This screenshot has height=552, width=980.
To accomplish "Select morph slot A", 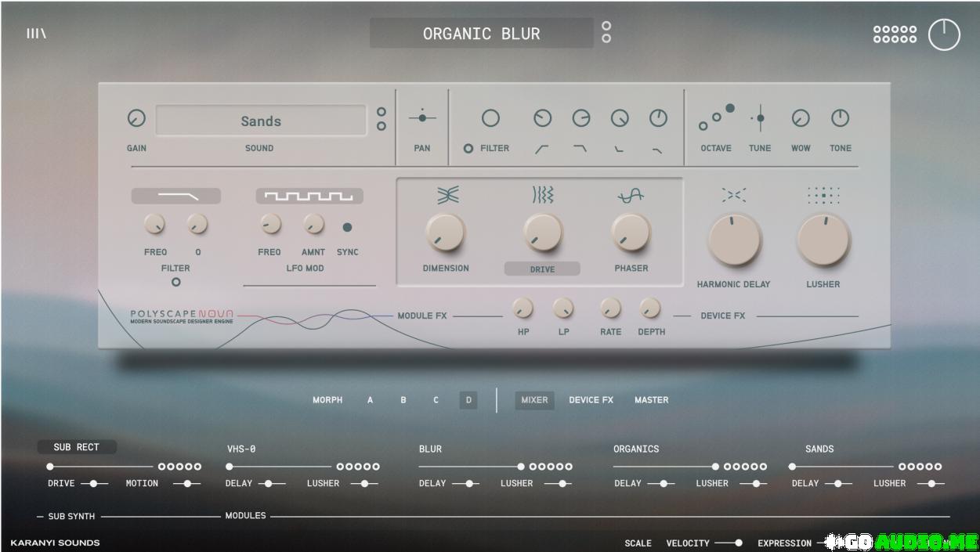I will pyautogui.click(x=371, y=400).
